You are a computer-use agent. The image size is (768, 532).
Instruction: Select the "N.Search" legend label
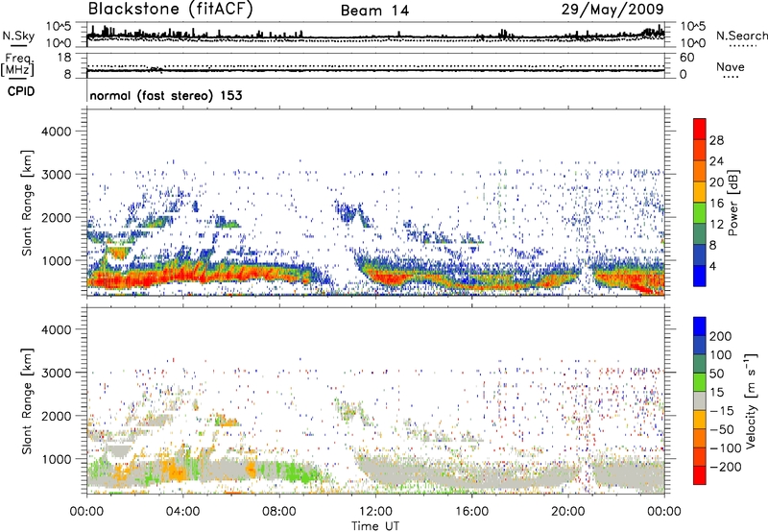click(741, 36)
